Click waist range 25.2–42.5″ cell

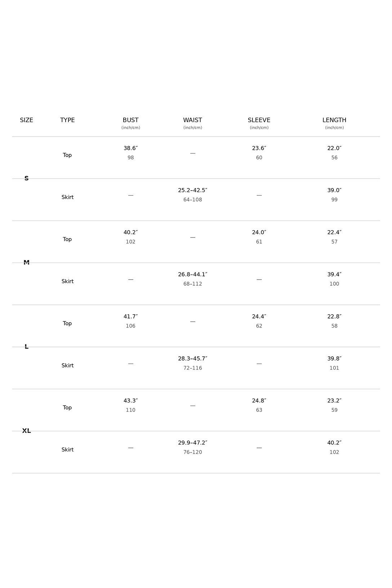coord(192,195)
